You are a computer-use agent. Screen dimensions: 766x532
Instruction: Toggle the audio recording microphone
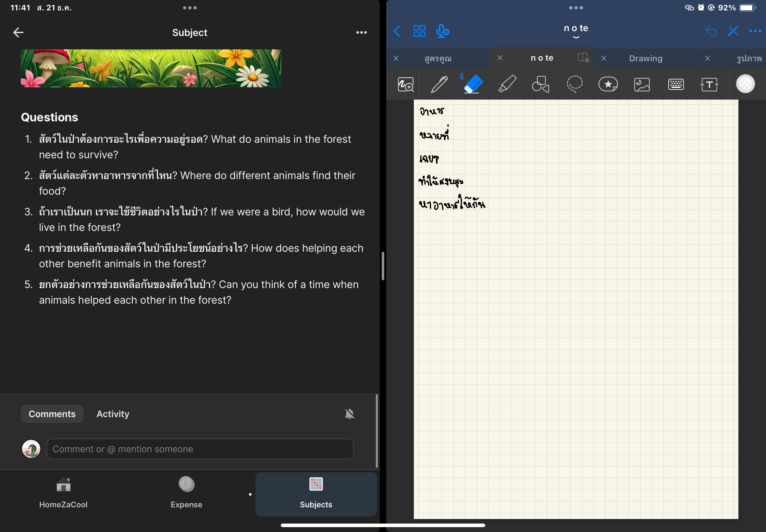click(442, 31)
